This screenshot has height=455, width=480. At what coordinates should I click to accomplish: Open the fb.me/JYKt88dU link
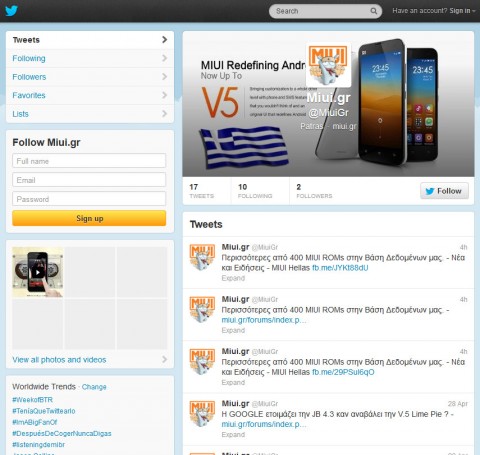340,268
